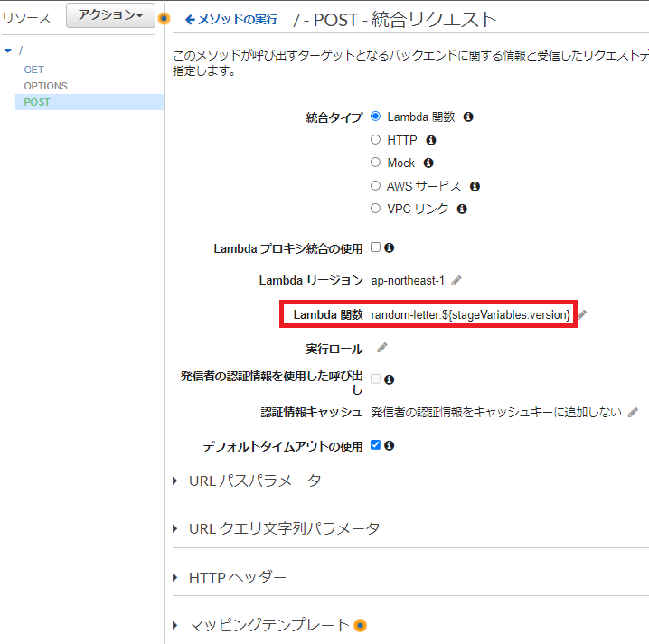
Task: Show info for Lambda プロキシ統合の使用
Action: pos(389,247)
